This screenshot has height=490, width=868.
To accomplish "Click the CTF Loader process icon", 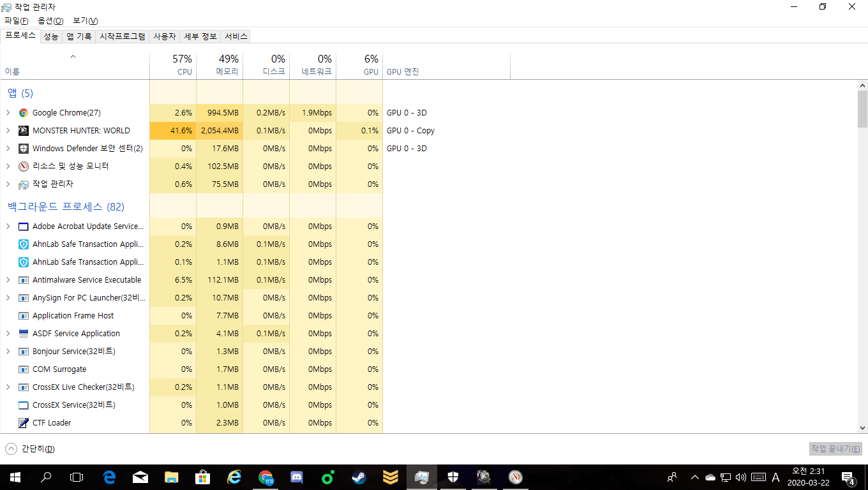I will [24, 423].
